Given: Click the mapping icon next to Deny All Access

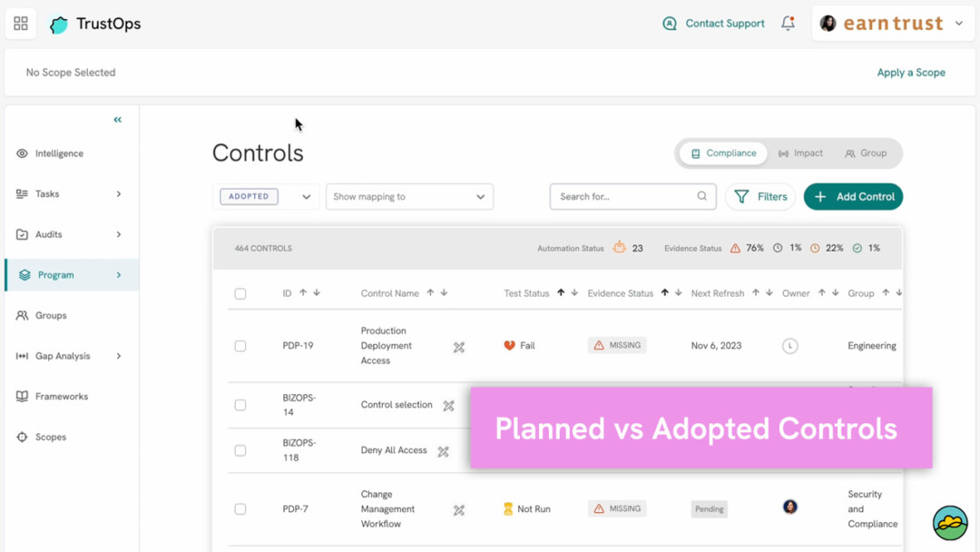Looking at the screenshot, I should click(x=443, y=451).
